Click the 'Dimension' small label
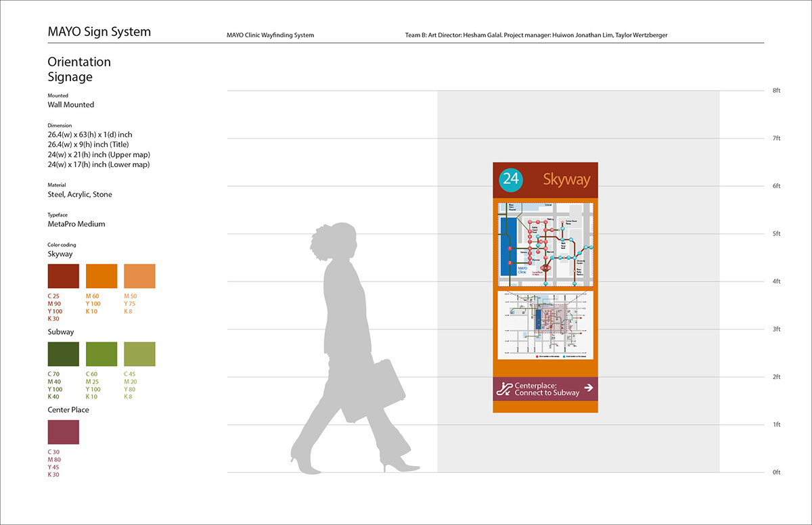 (x=60, y=126)
